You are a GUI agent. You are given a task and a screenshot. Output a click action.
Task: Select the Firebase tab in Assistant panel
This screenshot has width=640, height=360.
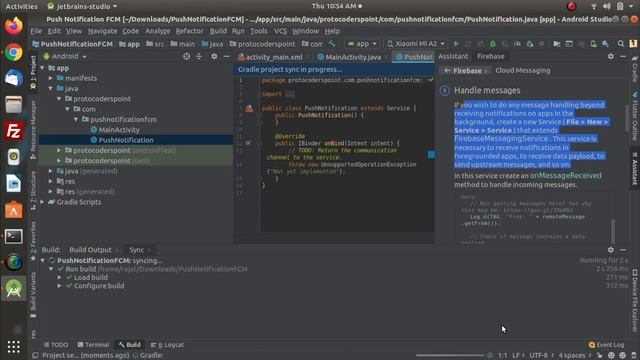click(491, 56)
